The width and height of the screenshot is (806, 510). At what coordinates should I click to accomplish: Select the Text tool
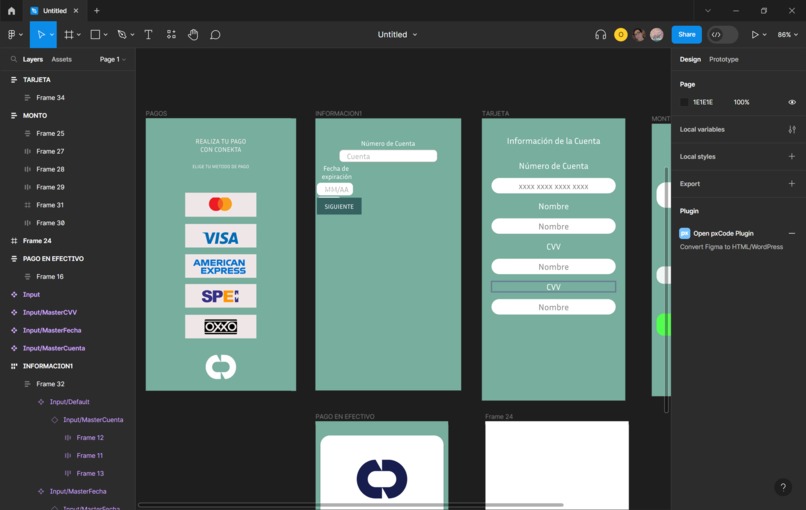148,34
